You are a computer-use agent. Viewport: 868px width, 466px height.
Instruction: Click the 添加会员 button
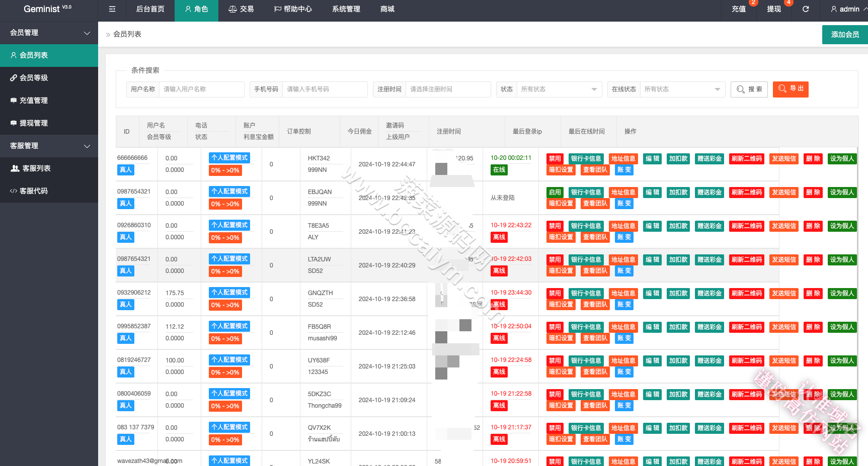(845, 35)
